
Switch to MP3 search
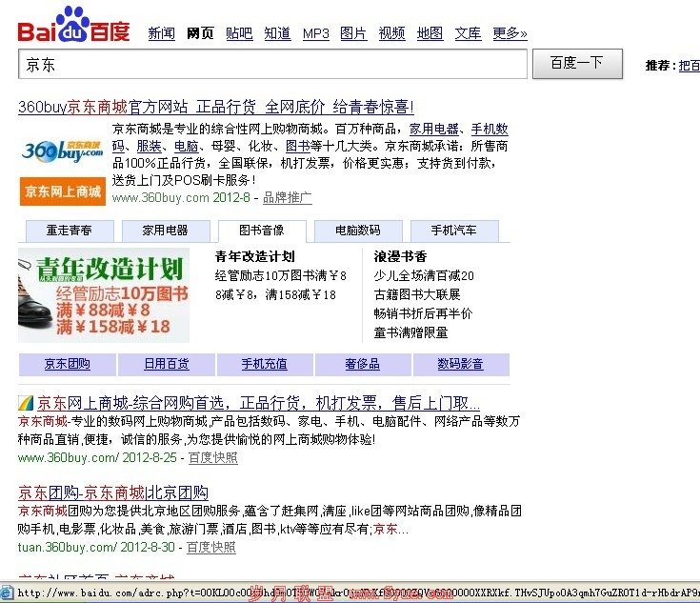(315, 33)
